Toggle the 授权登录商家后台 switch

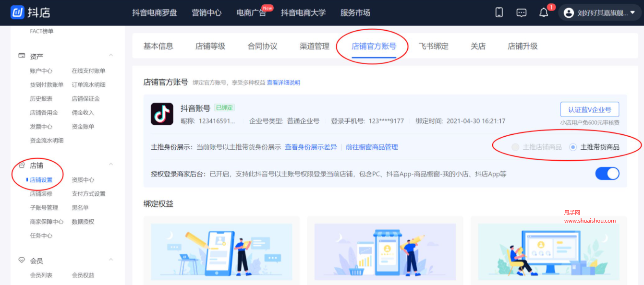(x=607, y=174)
